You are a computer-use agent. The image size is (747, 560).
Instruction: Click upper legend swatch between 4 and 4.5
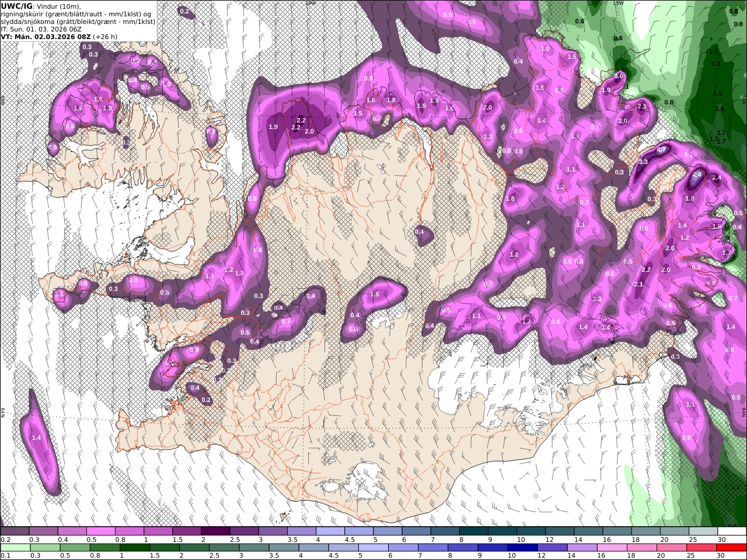tap(330, 531)
